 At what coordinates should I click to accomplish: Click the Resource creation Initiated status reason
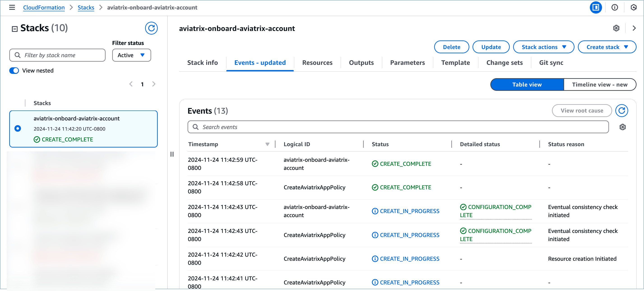(582, 259)
